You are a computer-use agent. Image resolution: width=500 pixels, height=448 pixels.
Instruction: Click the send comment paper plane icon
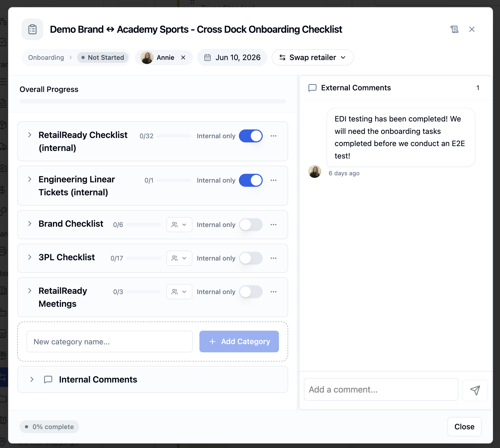pos(475,390)
